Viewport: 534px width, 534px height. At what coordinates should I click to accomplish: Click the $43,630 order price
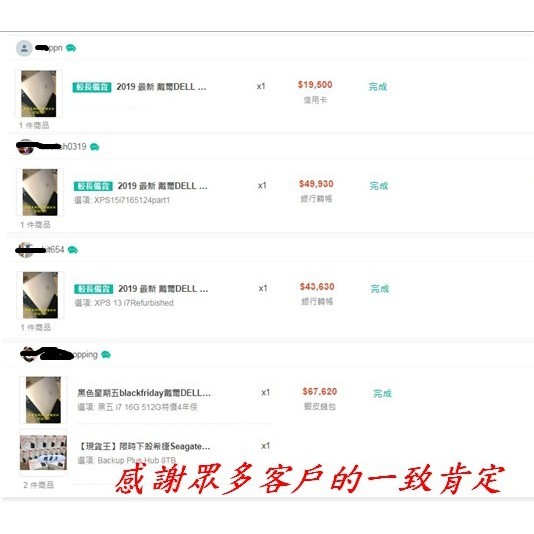[x=317, y=287]
